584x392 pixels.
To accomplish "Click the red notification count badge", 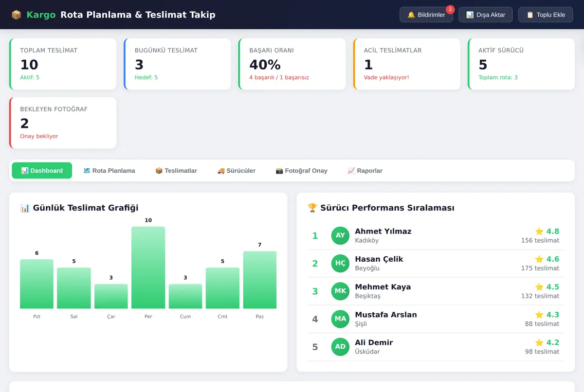I will tap(450, 9).
